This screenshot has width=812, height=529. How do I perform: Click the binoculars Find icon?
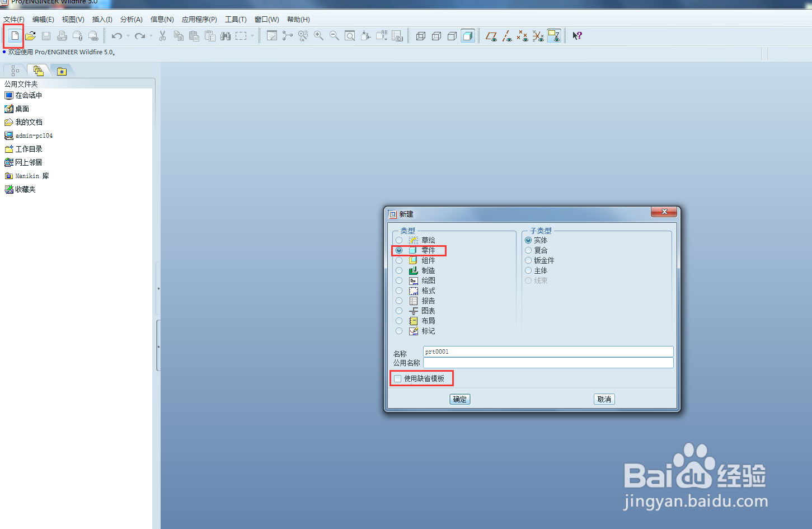click(x=226, y=36)
